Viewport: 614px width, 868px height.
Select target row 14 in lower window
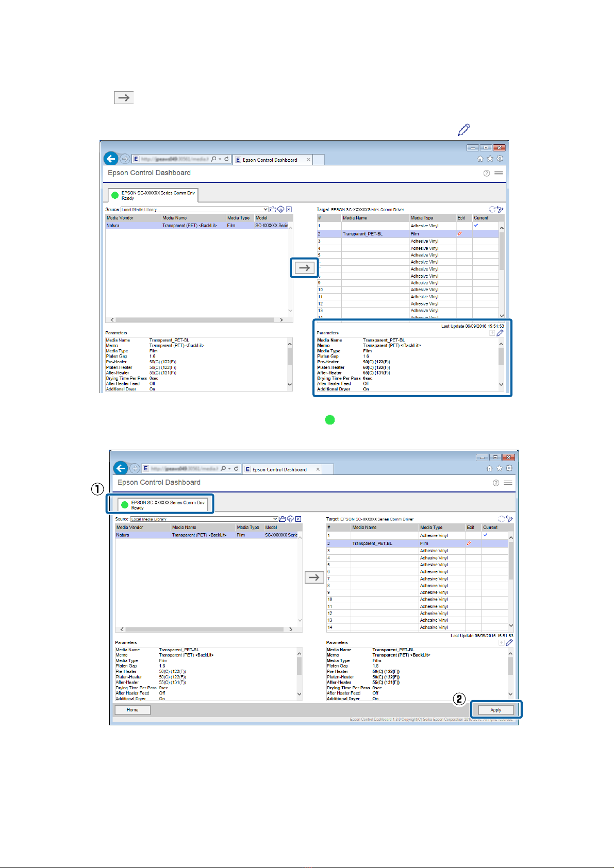[x=417, y=627]
